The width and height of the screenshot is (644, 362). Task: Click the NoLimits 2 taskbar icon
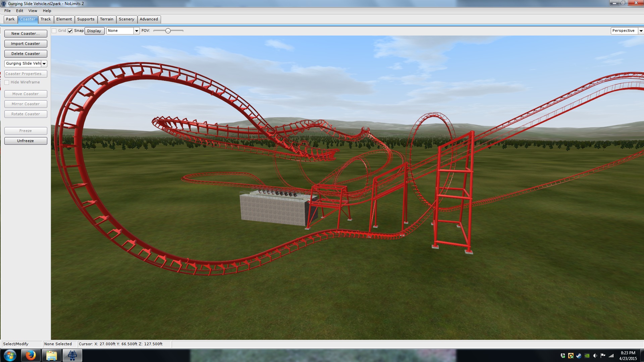click(72, 355)
